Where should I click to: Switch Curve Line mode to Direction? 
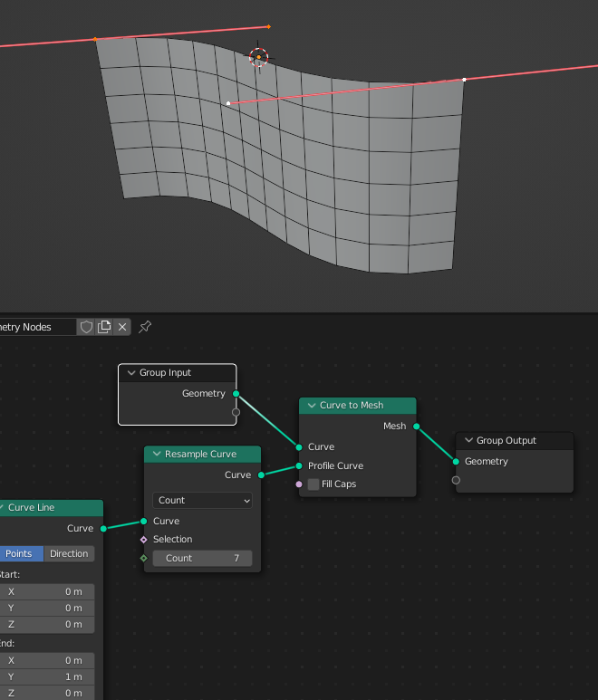coord(69,554)
